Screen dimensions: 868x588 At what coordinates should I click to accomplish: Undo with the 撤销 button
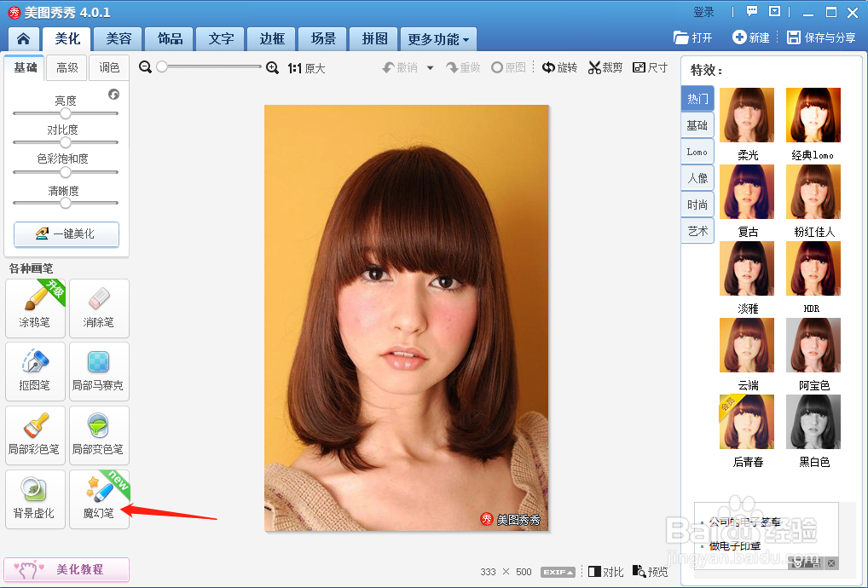click(x=400, y=67)
